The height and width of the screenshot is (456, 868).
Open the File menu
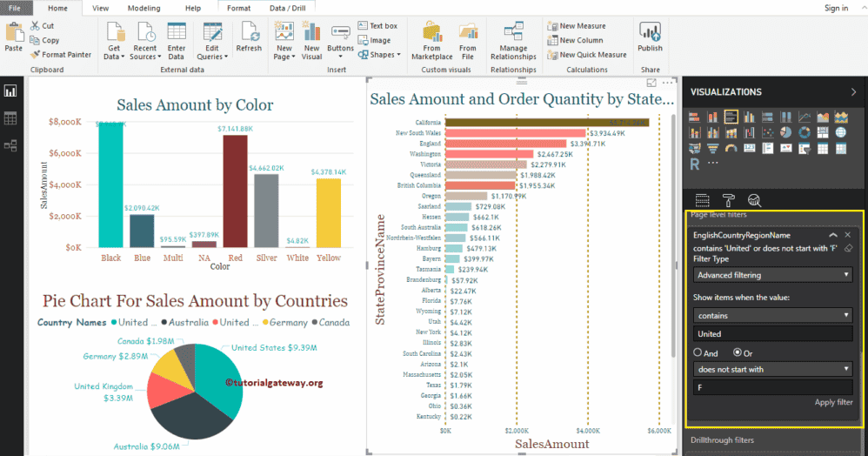15,8
